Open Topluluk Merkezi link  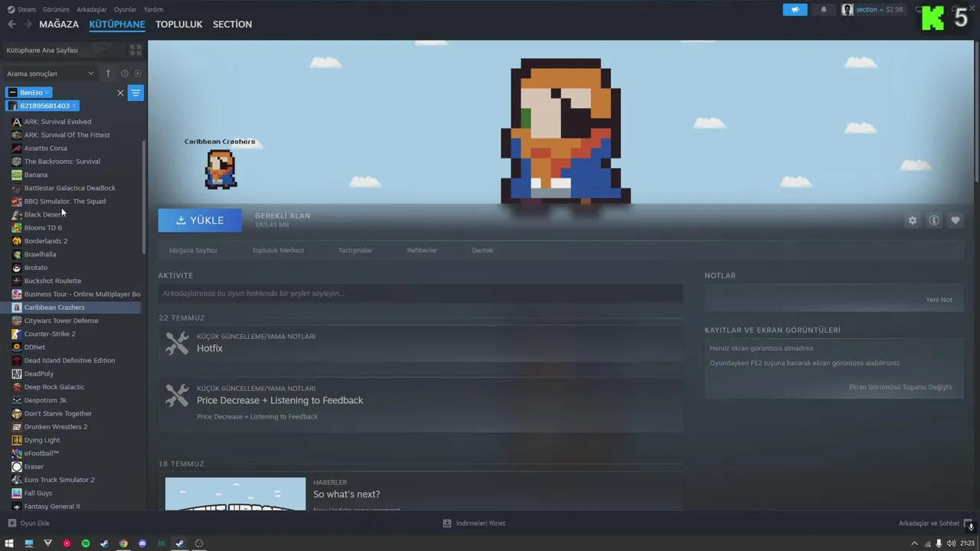tap(278, 250)
